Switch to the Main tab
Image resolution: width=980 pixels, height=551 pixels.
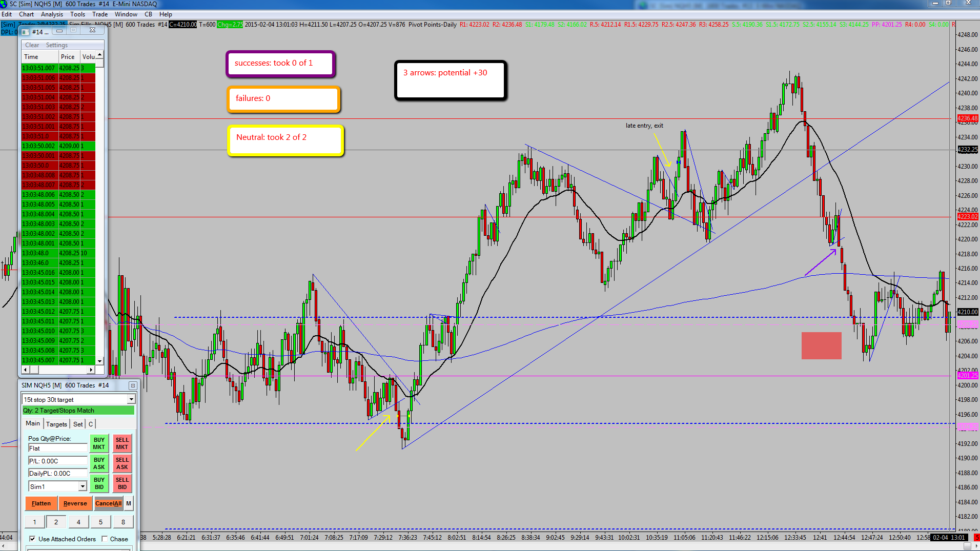(33, 423)
